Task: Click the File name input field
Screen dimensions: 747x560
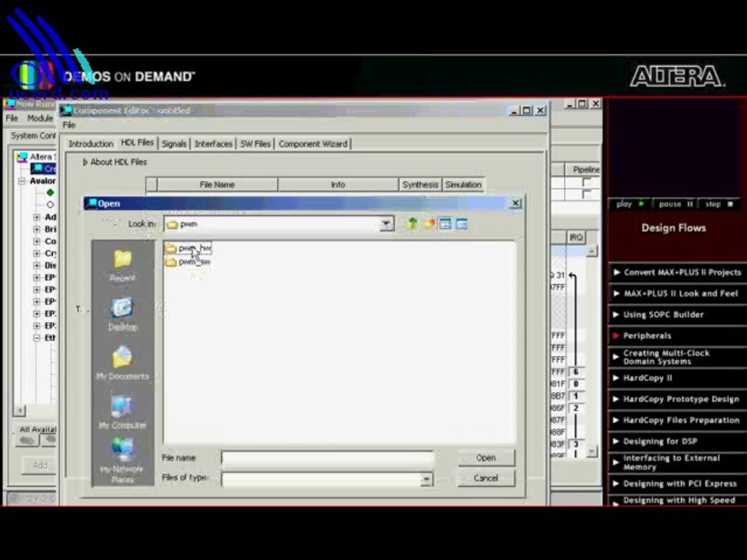Action: (x=328, y=457)
